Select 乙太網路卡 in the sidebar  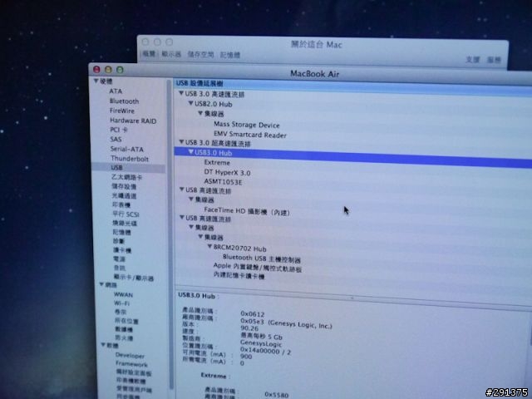127,177
